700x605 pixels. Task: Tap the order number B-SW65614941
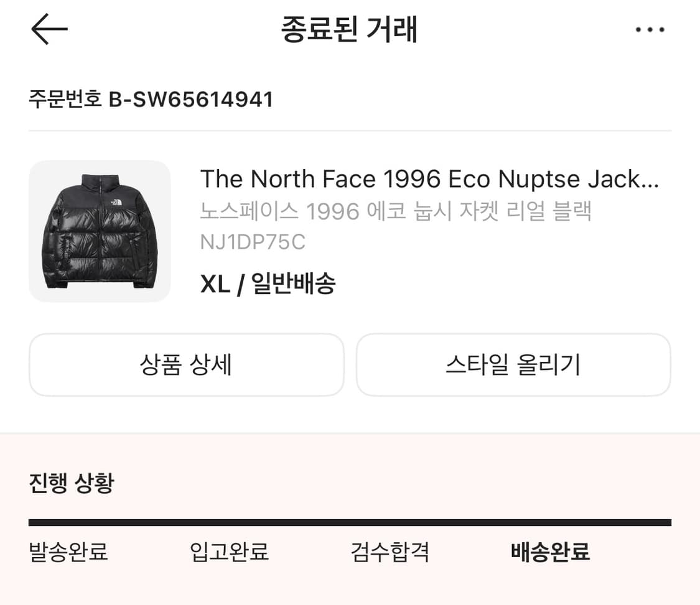coord(151,99)
